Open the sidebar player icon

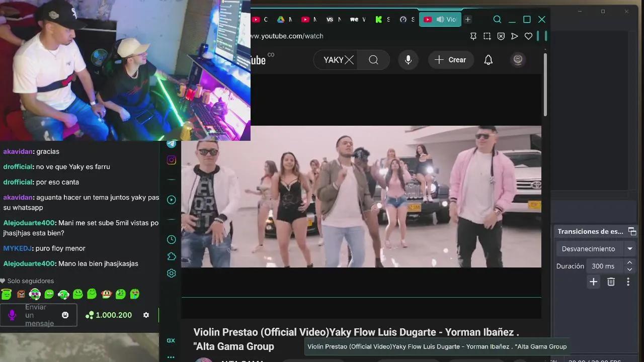[x=171, y=200]
